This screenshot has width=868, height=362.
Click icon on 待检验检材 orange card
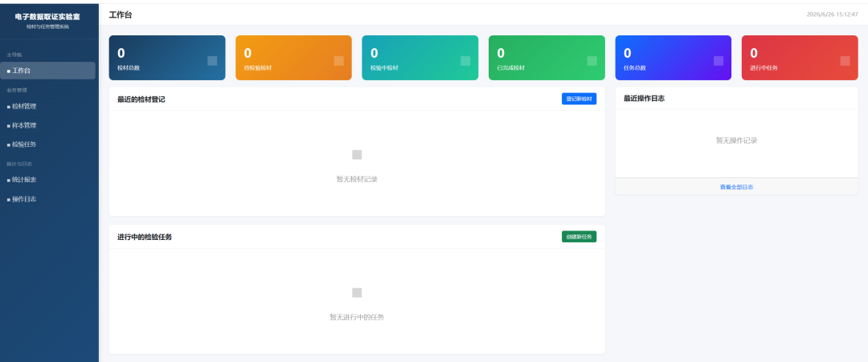pyautogui.click(x=339, y=61)
